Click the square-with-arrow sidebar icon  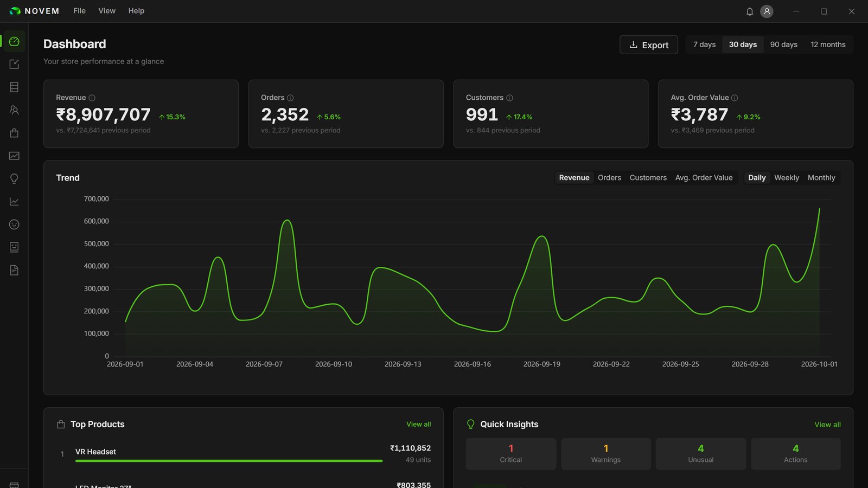coord(14,64)
